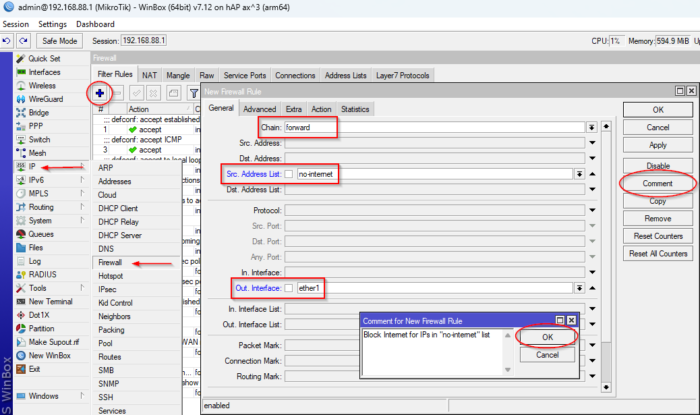Switch to the Advanced tab

coord(259,109)
